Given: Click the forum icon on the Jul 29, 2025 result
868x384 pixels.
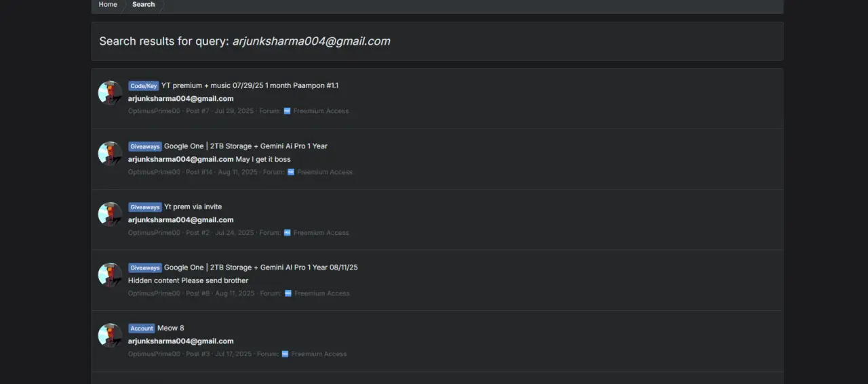Looking at the screenshot, I should tap(287, 111).
